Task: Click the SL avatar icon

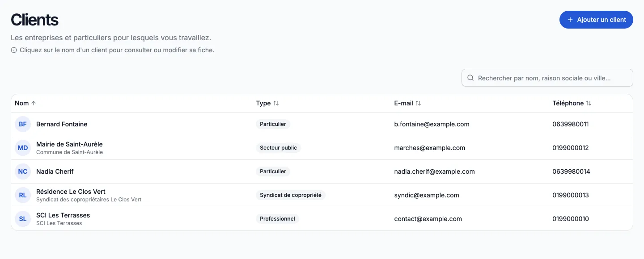Action: click(23, 219)
